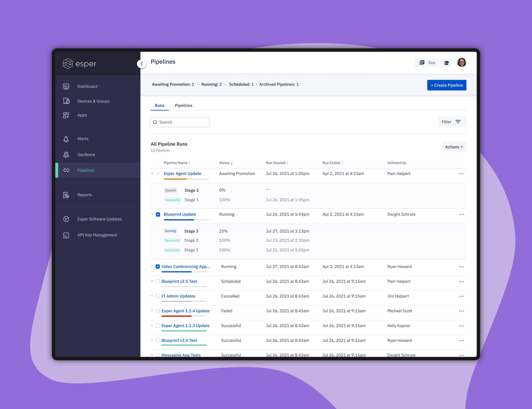Click the Create Pipeline button
This screenshot has width=532, height=409.
click(x=446, y=85)
